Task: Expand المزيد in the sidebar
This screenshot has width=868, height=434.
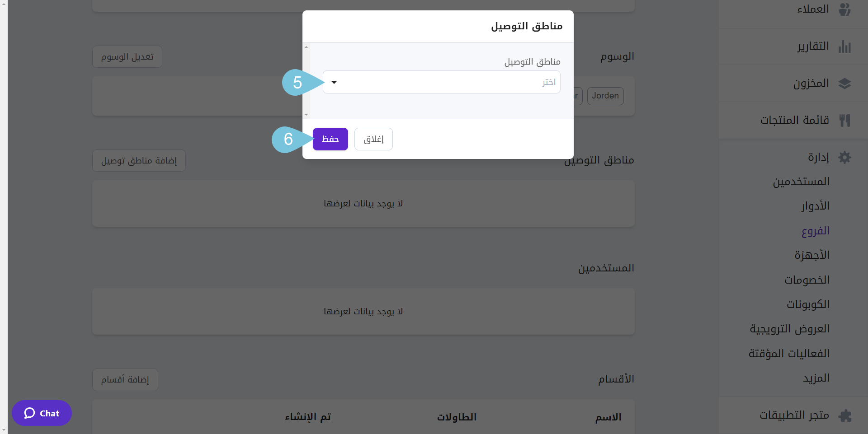Action: click(x=816, y=378)
